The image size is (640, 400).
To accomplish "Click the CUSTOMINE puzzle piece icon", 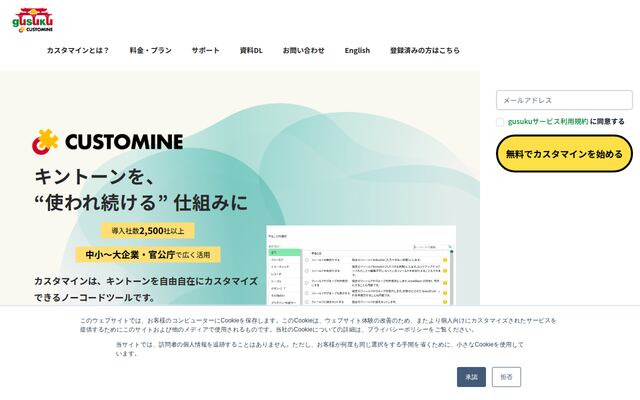I will [45, 142].
